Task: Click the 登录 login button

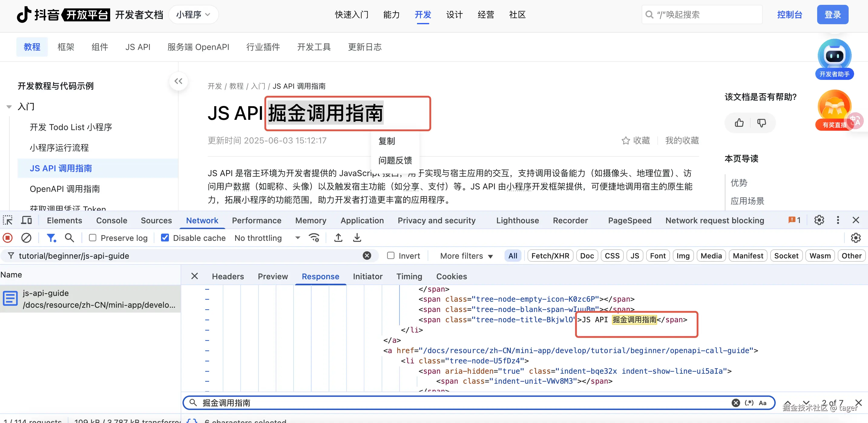Action: [832, 15]
